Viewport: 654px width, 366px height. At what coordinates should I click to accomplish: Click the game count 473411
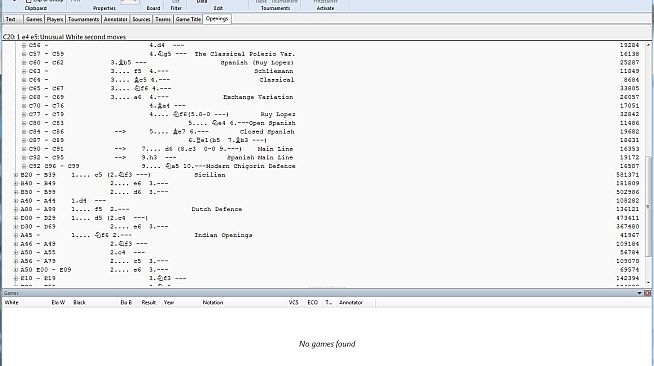[628, 218]
